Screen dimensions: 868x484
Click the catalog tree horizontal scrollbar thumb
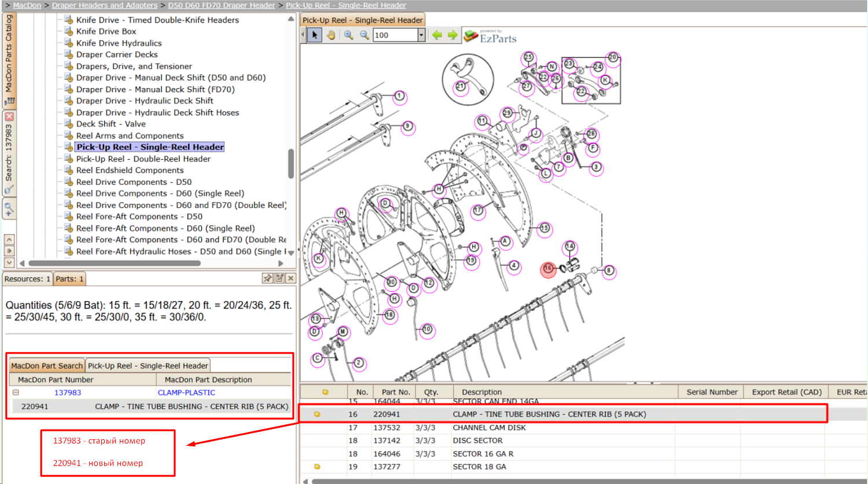115,263
